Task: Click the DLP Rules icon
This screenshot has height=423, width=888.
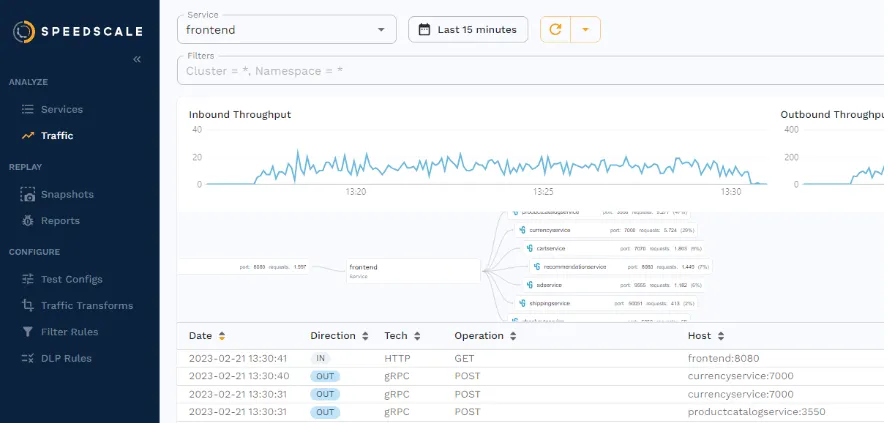Action: pyautogui.click(x=28, y=358)
